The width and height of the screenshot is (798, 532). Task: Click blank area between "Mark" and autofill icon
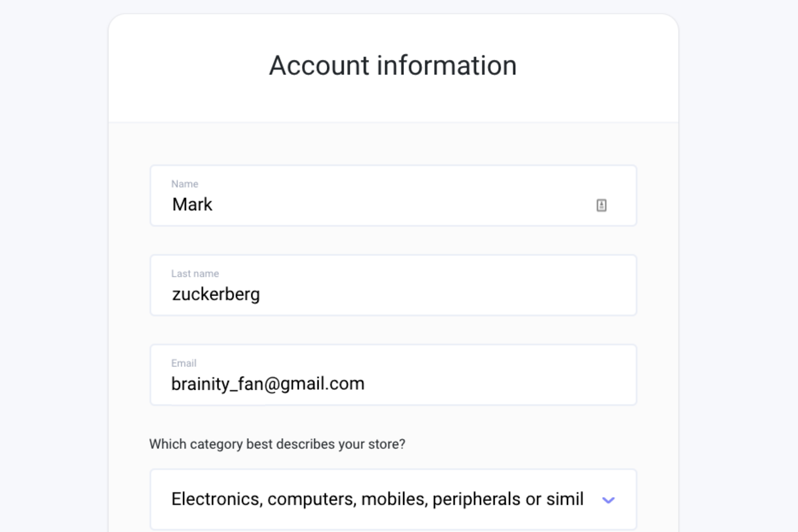(x=399, y=204)
